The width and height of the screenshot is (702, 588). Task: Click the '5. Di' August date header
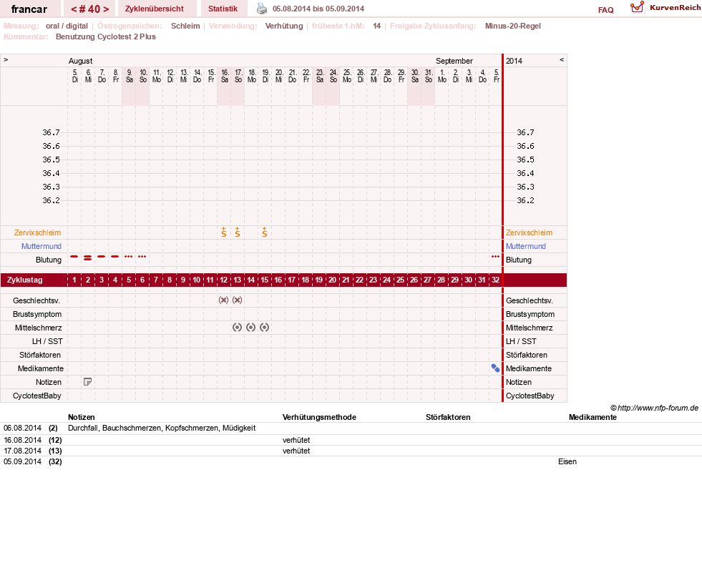pos(74,76)
